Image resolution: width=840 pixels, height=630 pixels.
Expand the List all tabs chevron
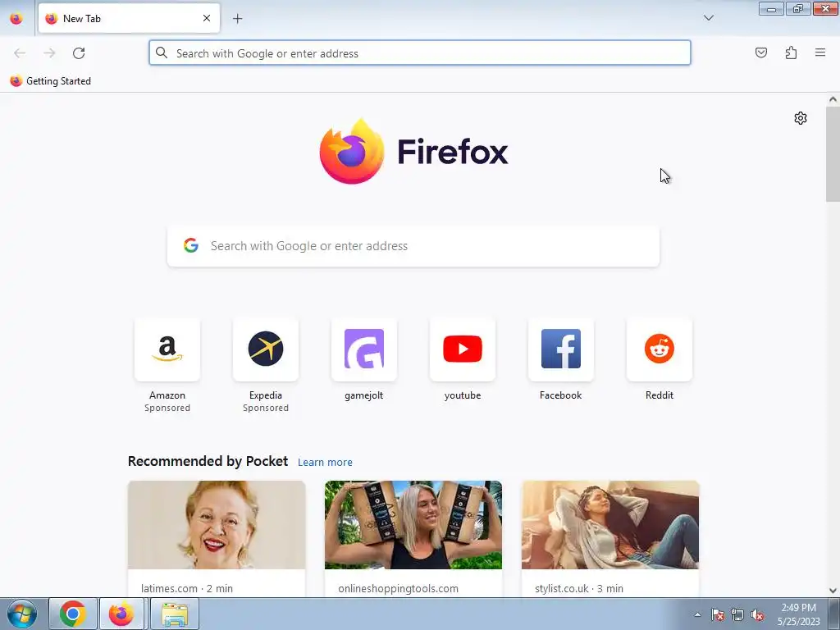708,18
